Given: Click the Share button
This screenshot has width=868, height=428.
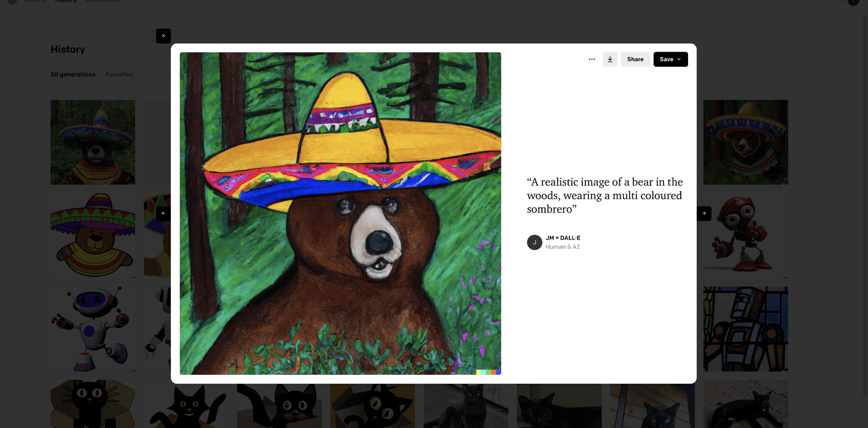Looking at the screenshot, I should (635, 59).
